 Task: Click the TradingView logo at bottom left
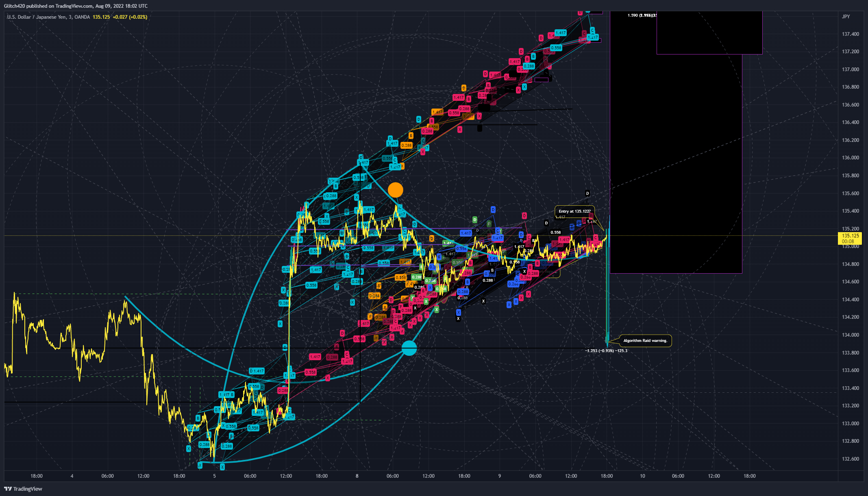(x=23, y=489)
